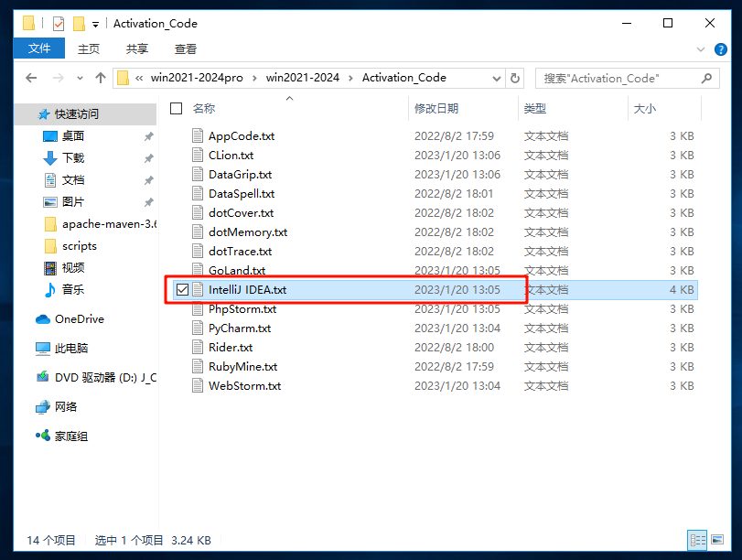
Task: Click the pin icon beside 下载
Action: point(148,158)
